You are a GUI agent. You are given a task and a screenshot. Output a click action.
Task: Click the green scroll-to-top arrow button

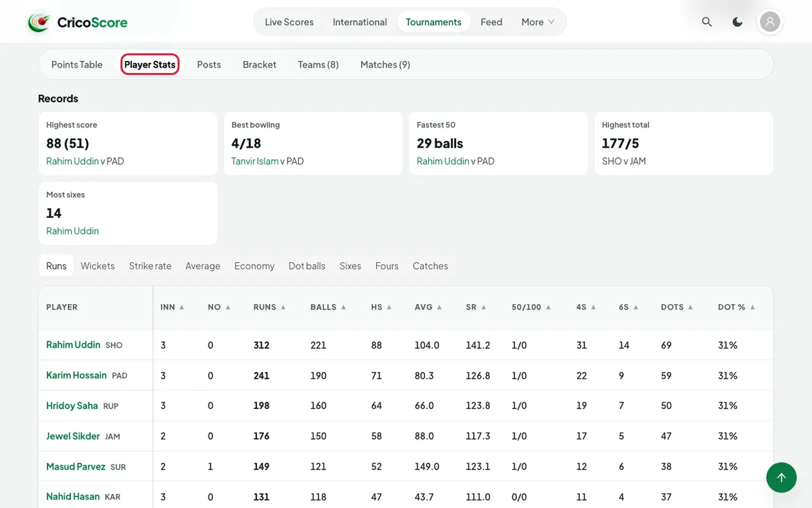(x=782, y=478)
